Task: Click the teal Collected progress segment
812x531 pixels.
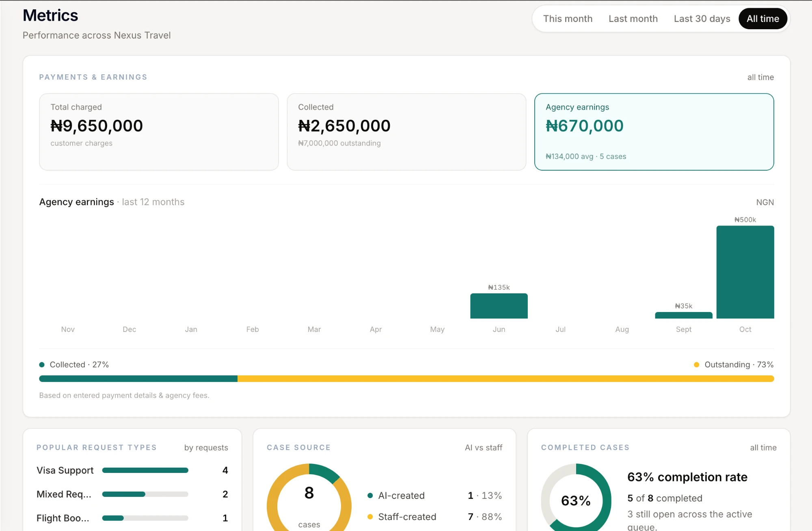Action: (138, 379)
